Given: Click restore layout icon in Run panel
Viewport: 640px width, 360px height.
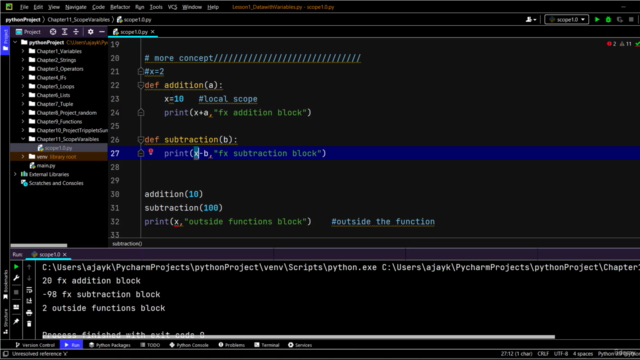Looking at the screenshot, I should point(16,307).
